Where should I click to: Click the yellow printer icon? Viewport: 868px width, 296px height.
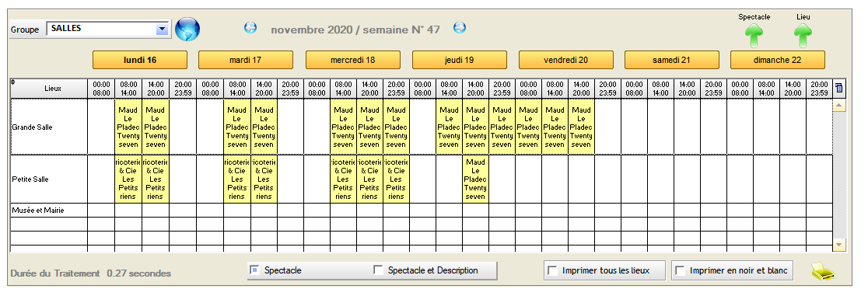tap(823, 271)
